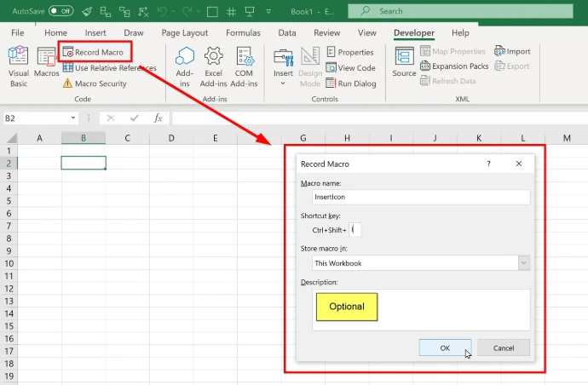
Task: Click Run Dialog
Action: (351, 83)
